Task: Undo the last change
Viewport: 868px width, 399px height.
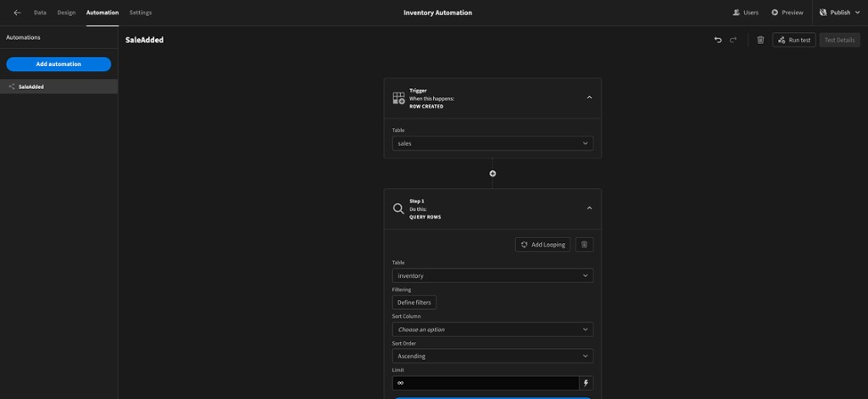Action: click(x=718, y=40)
